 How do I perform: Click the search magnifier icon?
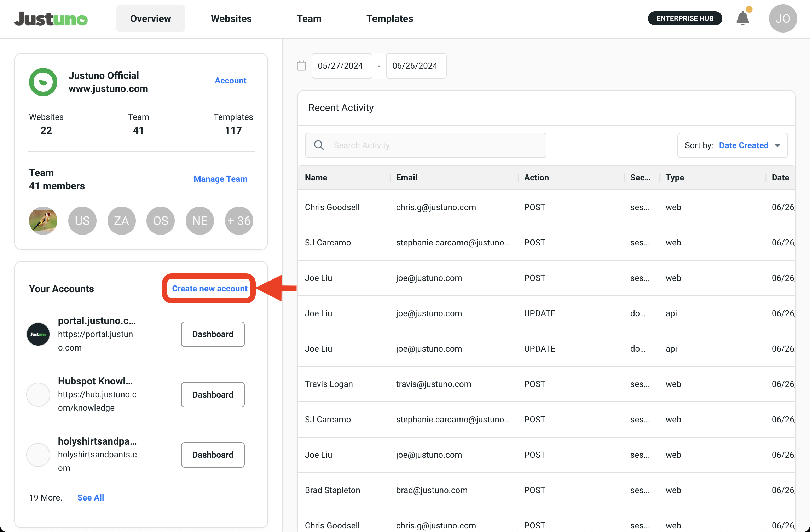click(319, 145)
